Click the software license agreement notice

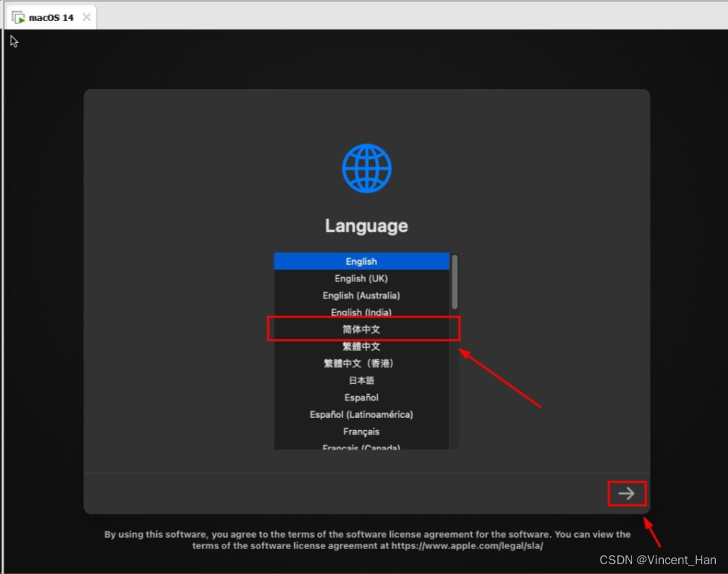(x=367, y=539)
